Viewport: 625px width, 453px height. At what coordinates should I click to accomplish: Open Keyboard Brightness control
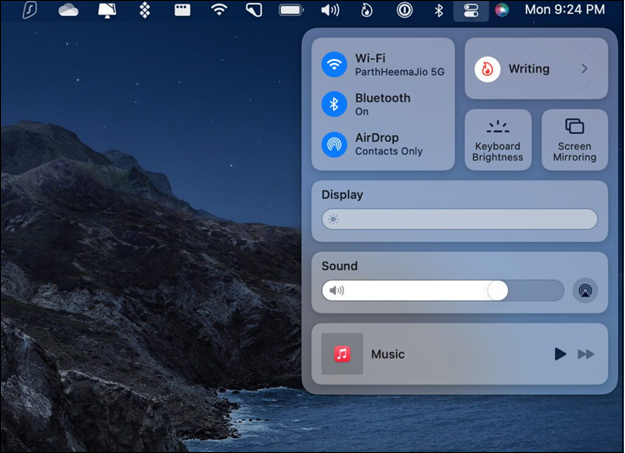pyautogui.click(x=498, y=139)
